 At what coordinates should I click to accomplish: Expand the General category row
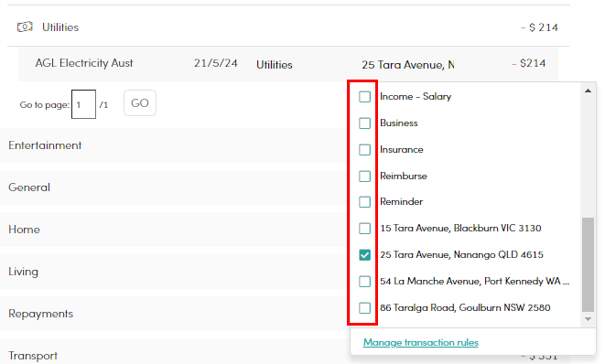(174, 187)
